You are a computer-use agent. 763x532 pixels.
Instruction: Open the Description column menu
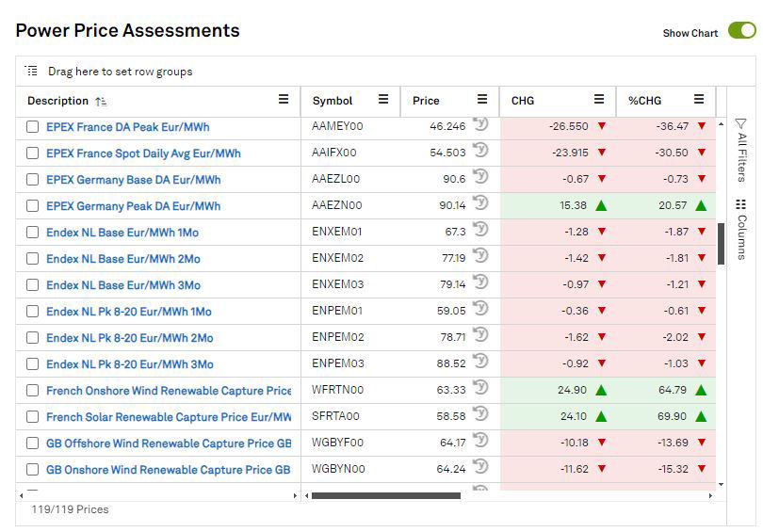pos(284,100)
